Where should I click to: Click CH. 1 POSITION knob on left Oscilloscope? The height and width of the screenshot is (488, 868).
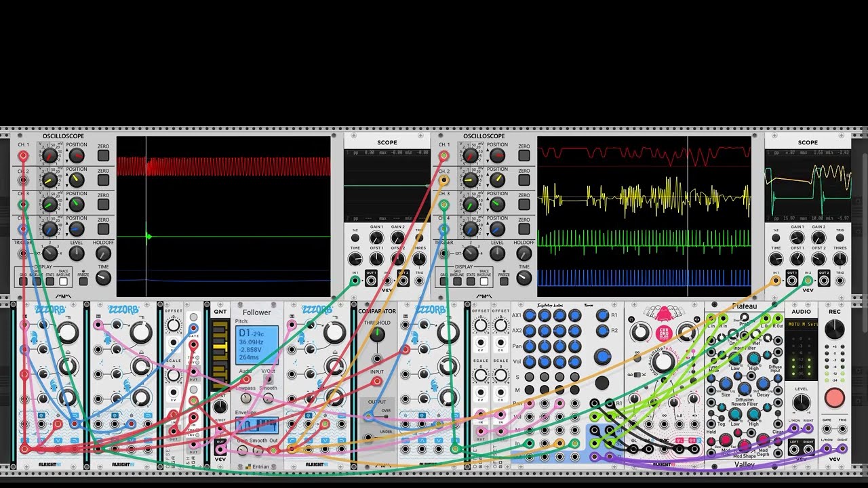(x=77, y=156)
